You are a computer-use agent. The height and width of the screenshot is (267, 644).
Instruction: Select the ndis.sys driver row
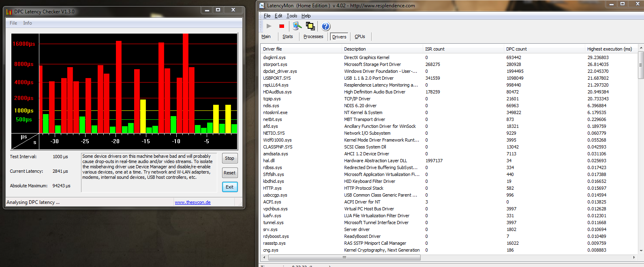pyautogui.click(x=449, y=106)
